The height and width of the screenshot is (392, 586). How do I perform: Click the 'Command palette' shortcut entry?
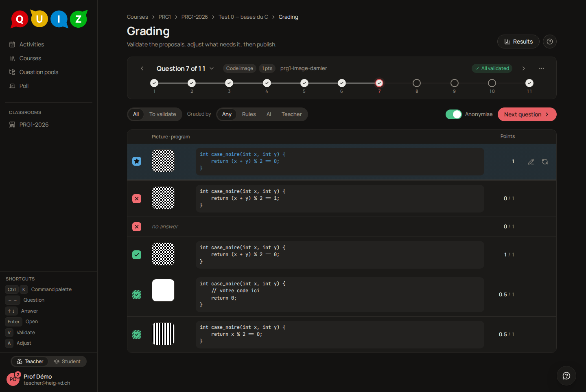point(51,289)
